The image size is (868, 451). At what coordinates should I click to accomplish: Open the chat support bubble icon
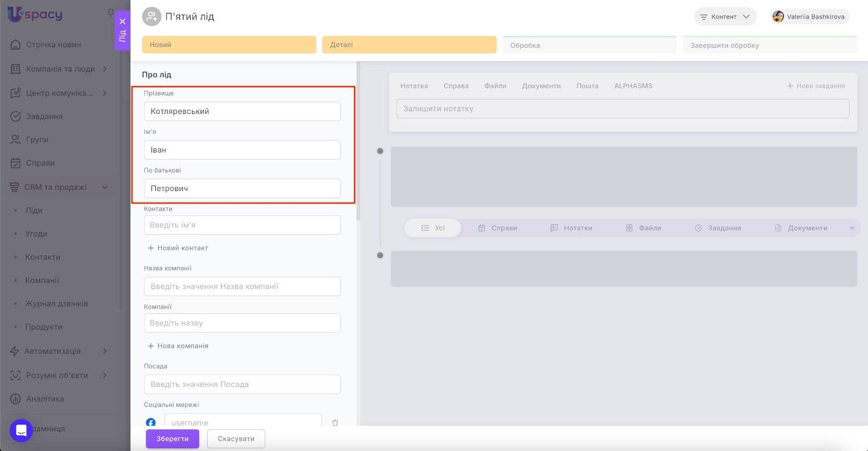pos(21,430)
